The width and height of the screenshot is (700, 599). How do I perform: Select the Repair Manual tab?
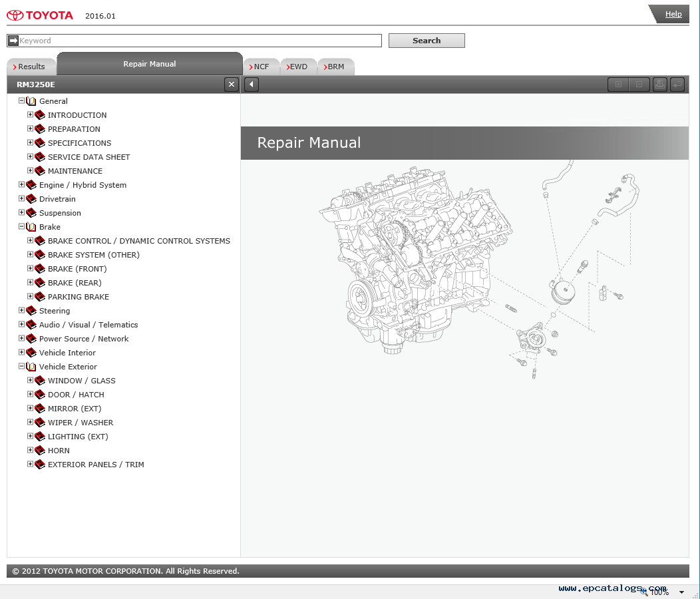click(x=150, y=64)
